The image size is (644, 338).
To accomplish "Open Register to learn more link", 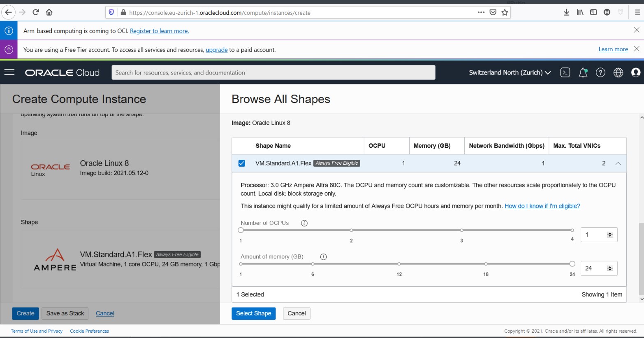I will [x=160, y=31].
